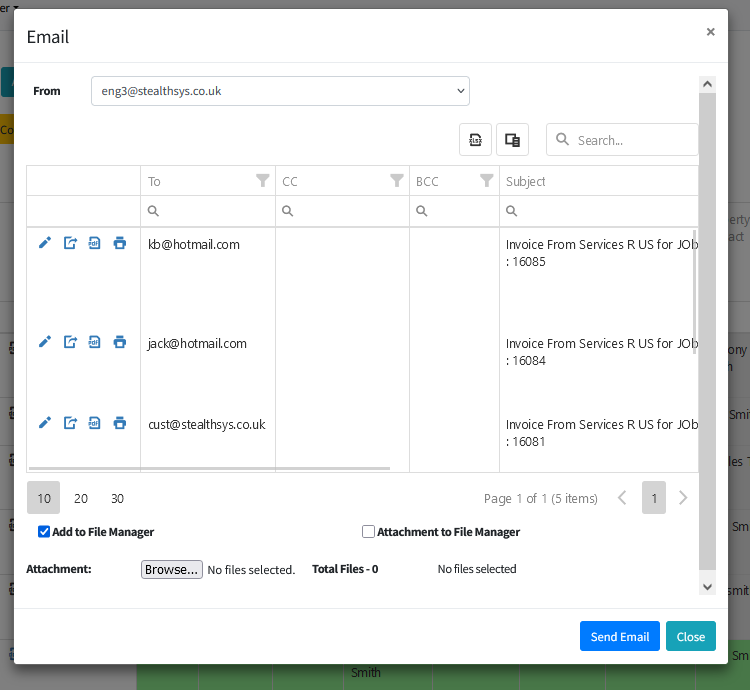Click the To column search field

click(x=208, y=211)
